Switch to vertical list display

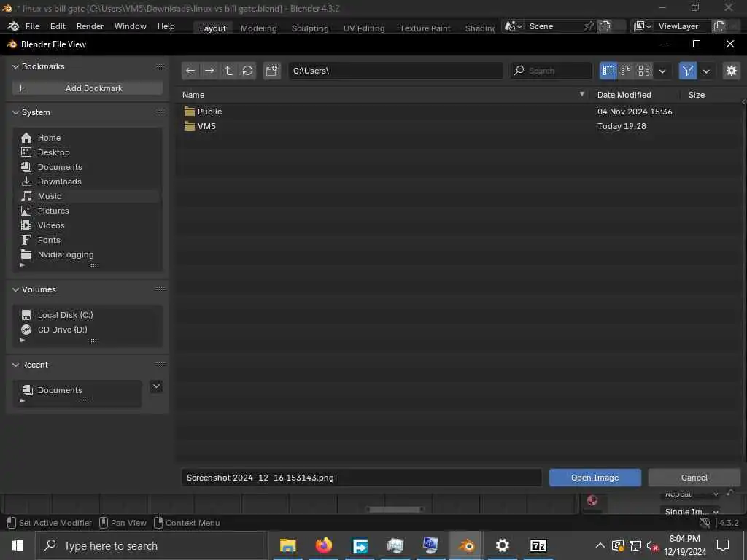608,71
